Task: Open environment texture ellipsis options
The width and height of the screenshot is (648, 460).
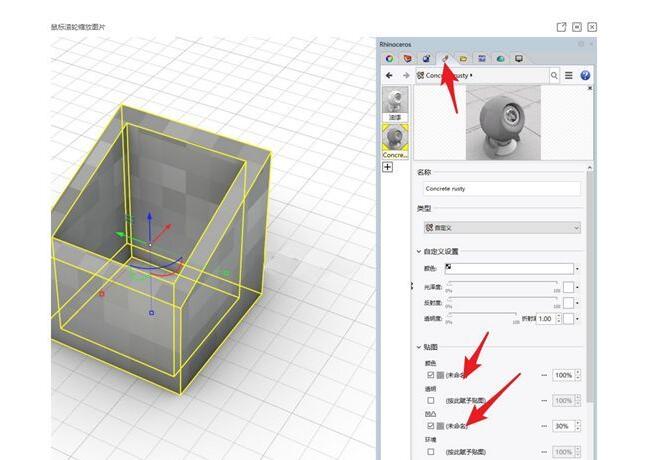Action: (544, 452)
